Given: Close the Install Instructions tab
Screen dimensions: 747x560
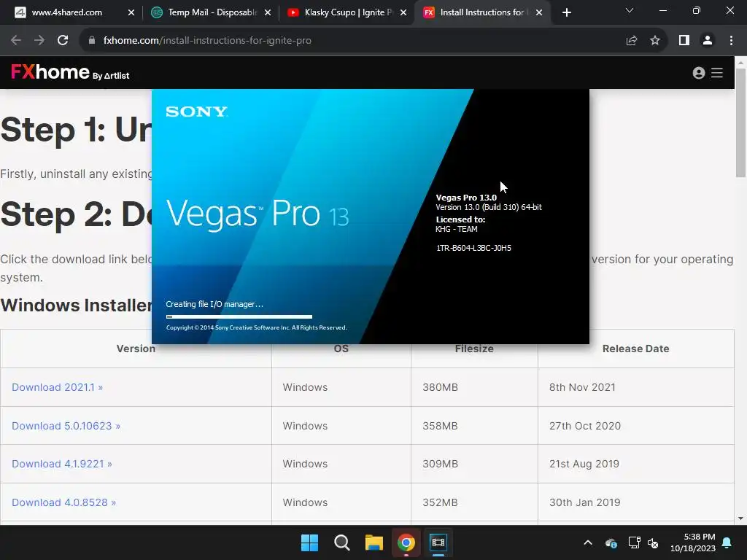Looking at the screenshot, I should (539, 13).
